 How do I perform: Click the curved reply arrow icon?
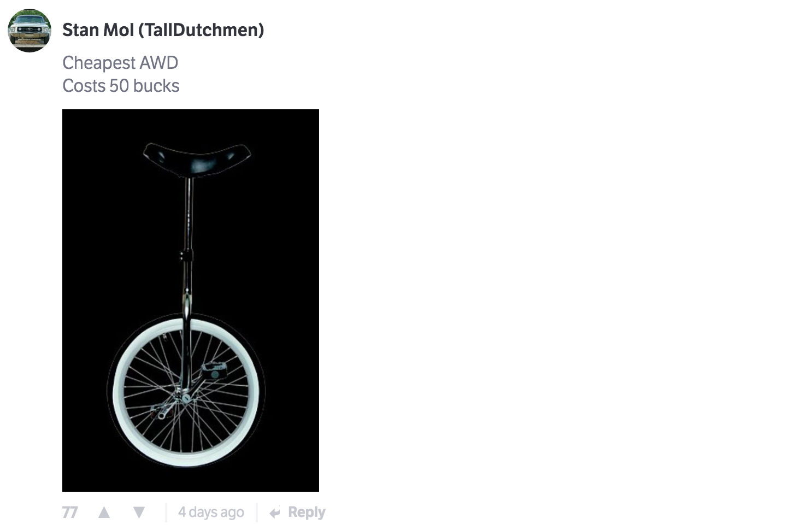(275, 513)
